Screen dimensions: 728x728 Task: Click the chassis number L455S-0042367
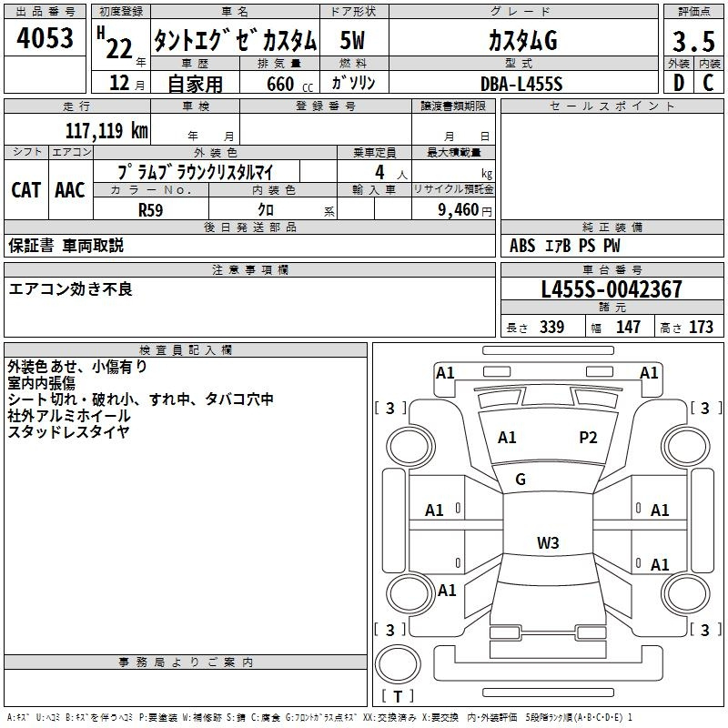(x=612, y=289)
